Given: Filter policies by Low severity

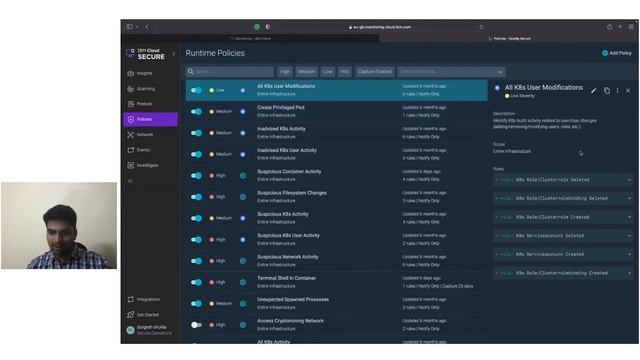Looking at the screenshot, I should 328,71.
